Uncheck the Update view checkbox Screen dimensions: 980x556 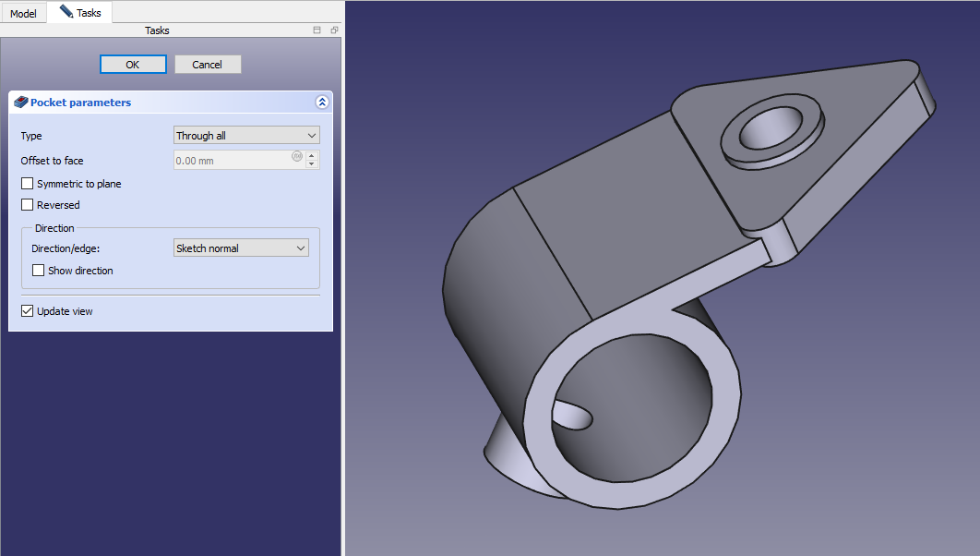pos(27,311)
